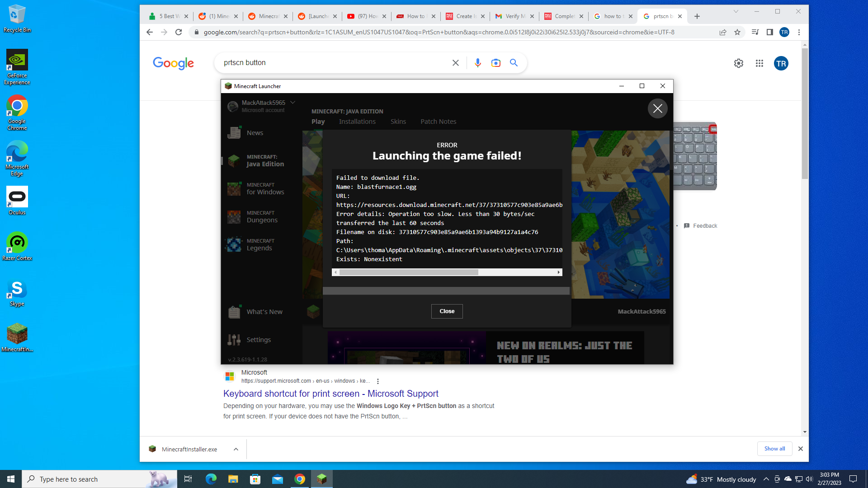Click horizontal scrollbar in error log
Image resolution: width=868 pixels, height=488 pixels.
(409, 272)
